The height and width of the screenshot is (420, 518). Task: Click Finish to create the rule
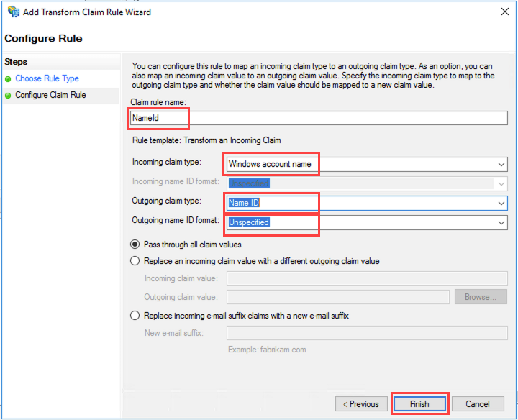pos(419,404)
